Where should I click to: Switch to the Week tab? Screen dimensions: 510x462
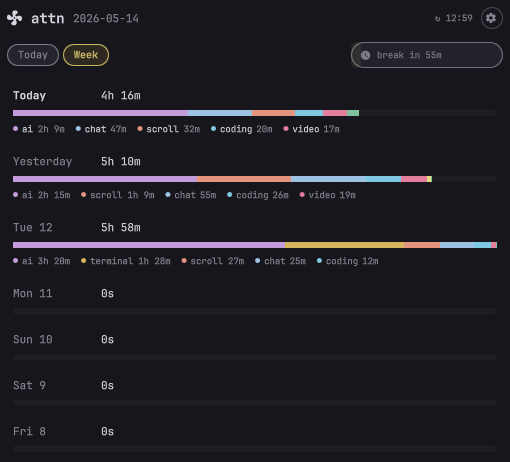(x=86, y=55)
